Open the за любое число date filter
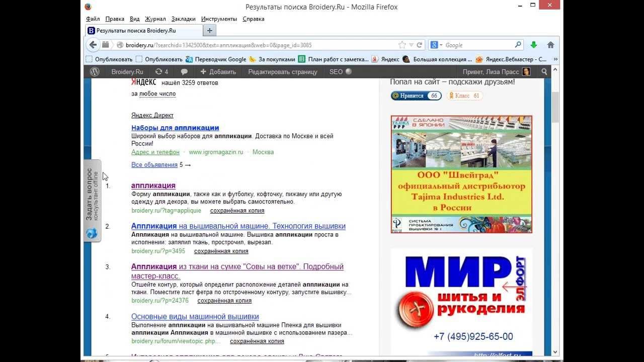644x362 pixels. 157,94
